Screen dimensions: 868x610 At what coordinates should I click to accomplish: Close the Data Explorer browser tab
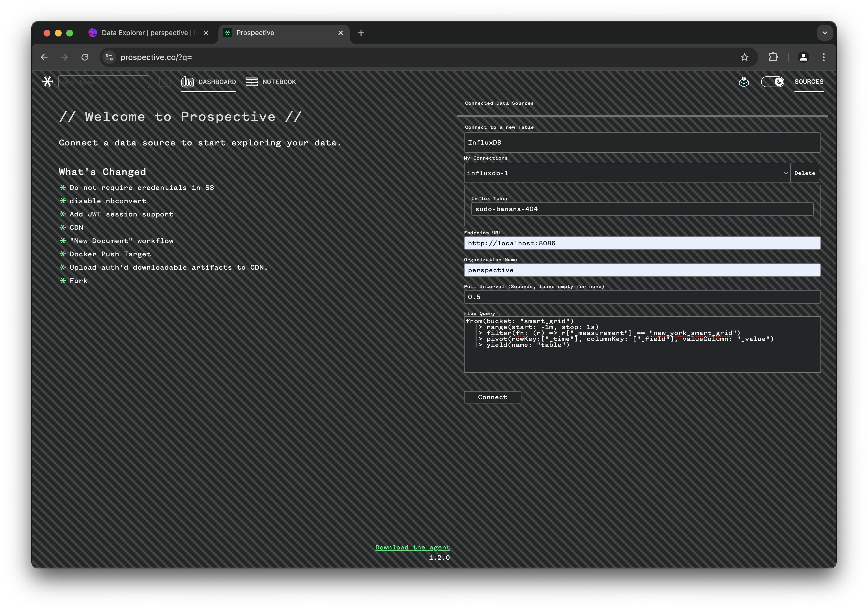[x=206, y=33]
